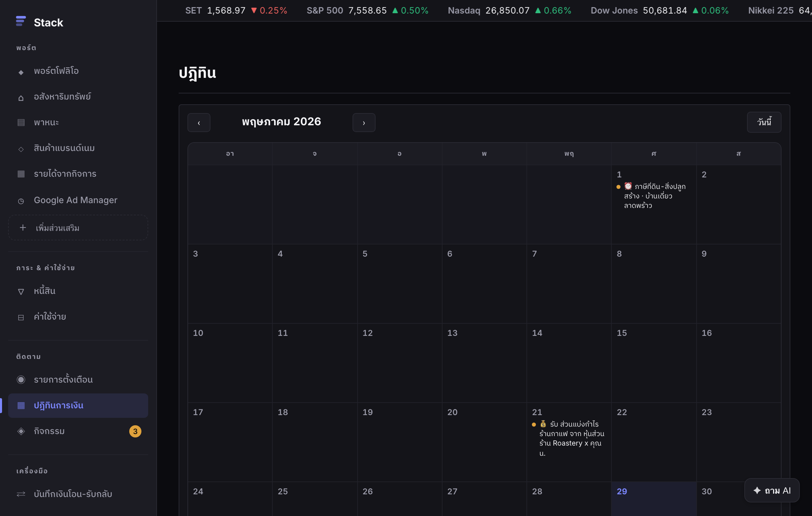Click the รายได้จากกิจการ grid icon
The height and width of the screenshot is (516, 812).
(21, 174)
